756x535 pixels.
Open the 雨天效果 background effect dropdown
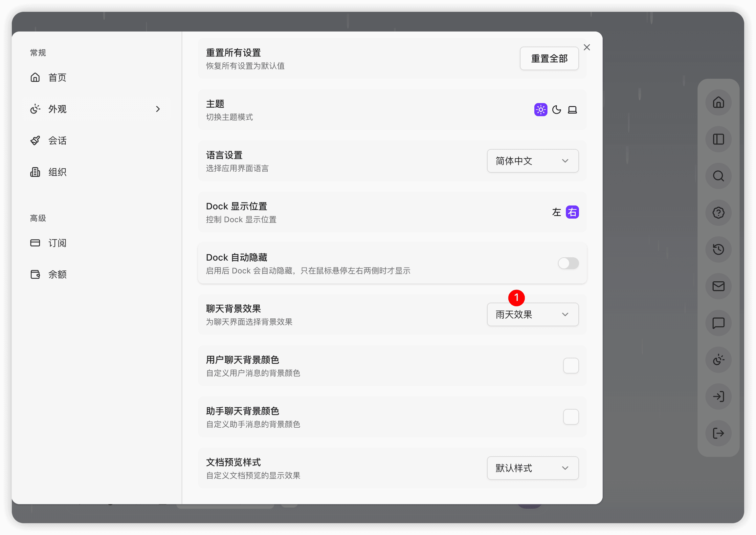533,314
